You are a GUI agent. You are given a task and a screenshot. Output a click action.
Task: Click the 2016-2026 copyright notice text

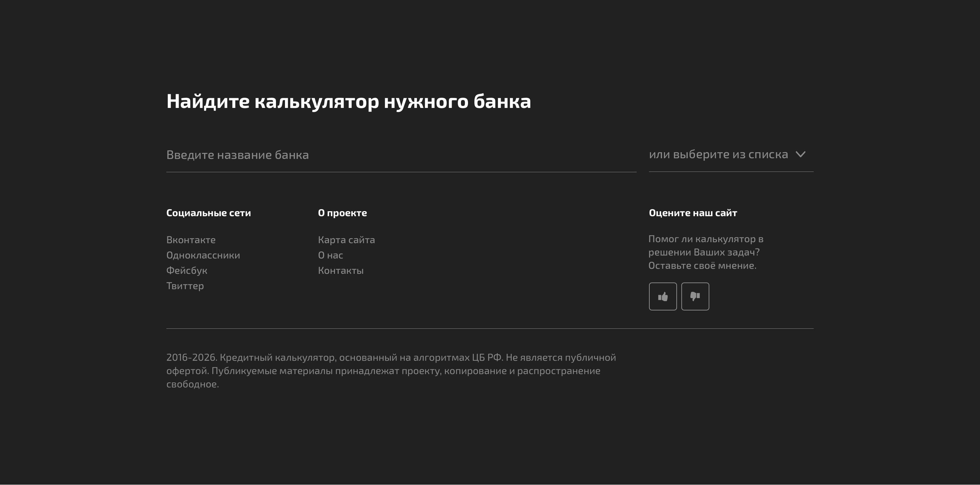[391, 371]
